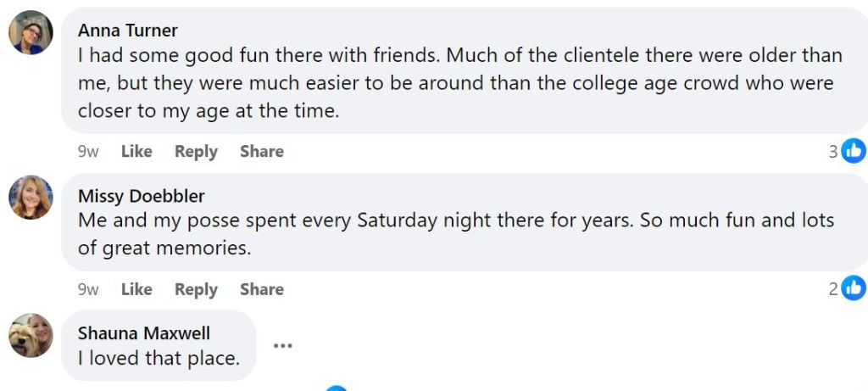Click the "I loved that place." comment text
This screenshot has width=868, height=391.
point(159,359)
